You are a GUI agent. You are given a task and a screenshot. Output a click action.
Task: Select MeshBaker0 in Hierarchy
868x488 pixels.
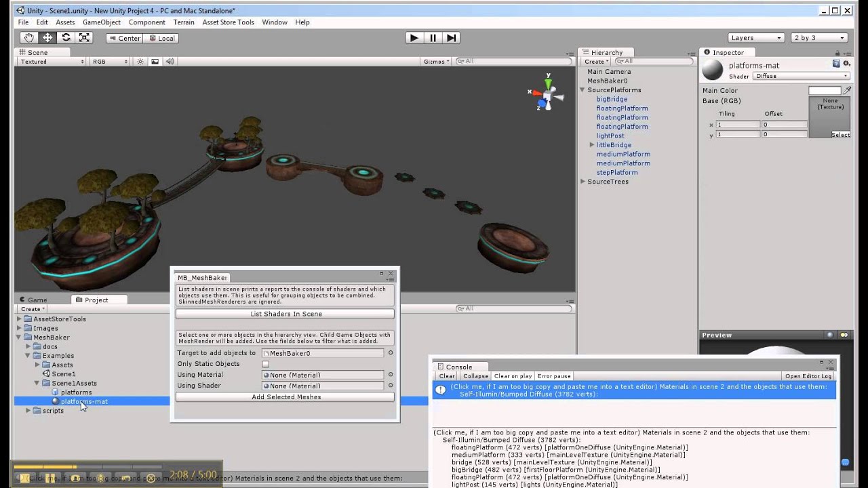[x=607, y=81]
